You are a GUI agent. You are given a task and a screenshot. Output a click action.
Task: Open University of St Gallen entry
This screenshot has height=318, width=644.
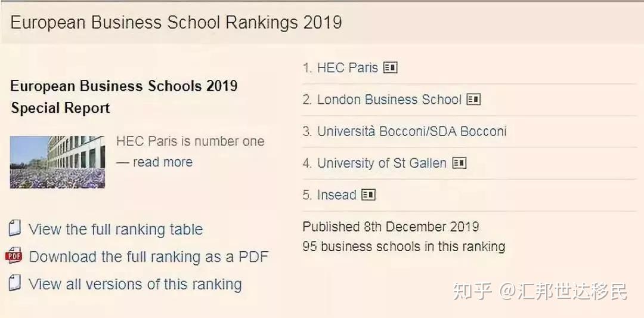pos(382,163)
